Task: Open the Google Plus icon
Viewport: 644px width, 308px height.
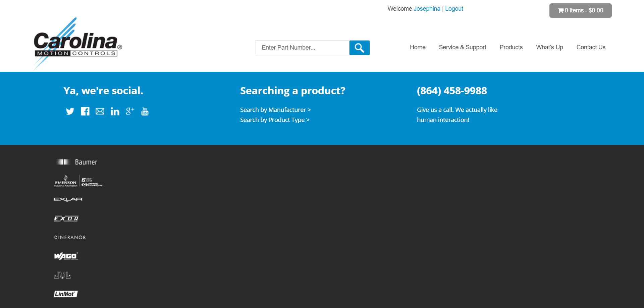Action: pos(130,111)
